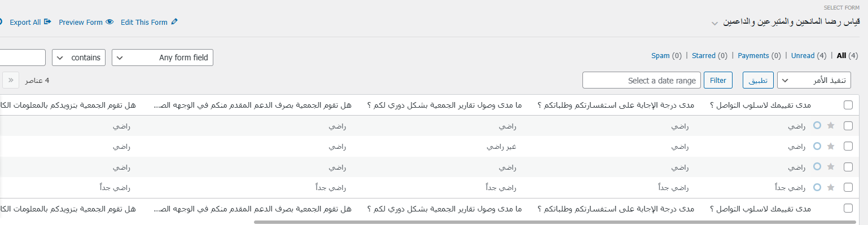Star the fourth entry row
Viewport: 868px width, 225px height.
click(x=830, y=187)
